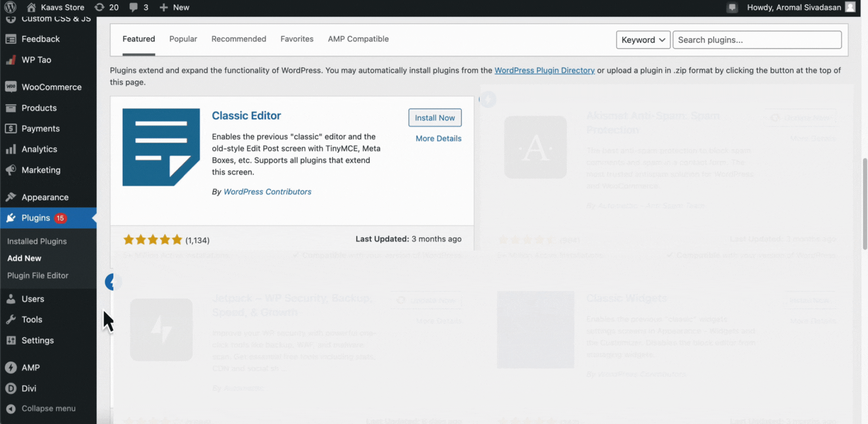
Task: Open the WordPress Plugin Directory link
Action: 544,70
